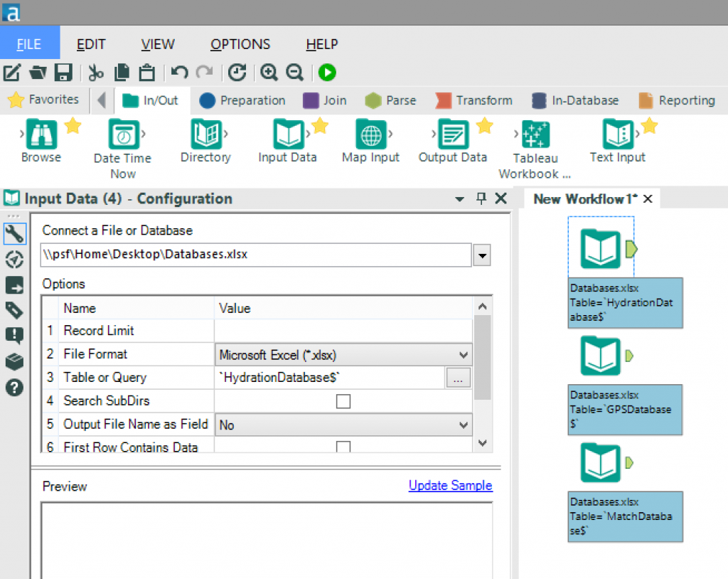Switch to the Favorites tool category
728x579 pixels.
point(43,100)
